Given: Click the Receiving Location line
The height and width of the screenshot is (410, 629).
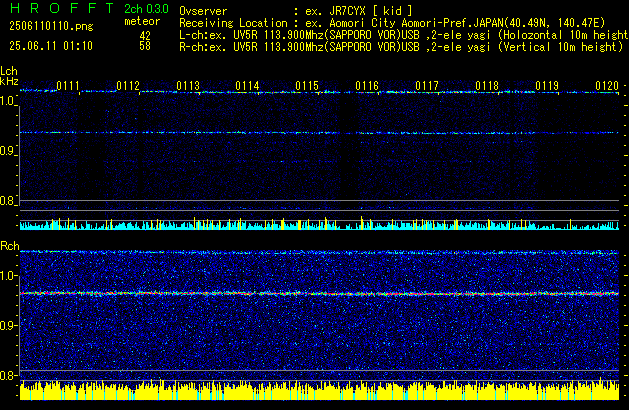Looking at the screenshot, I should point(392,23).
